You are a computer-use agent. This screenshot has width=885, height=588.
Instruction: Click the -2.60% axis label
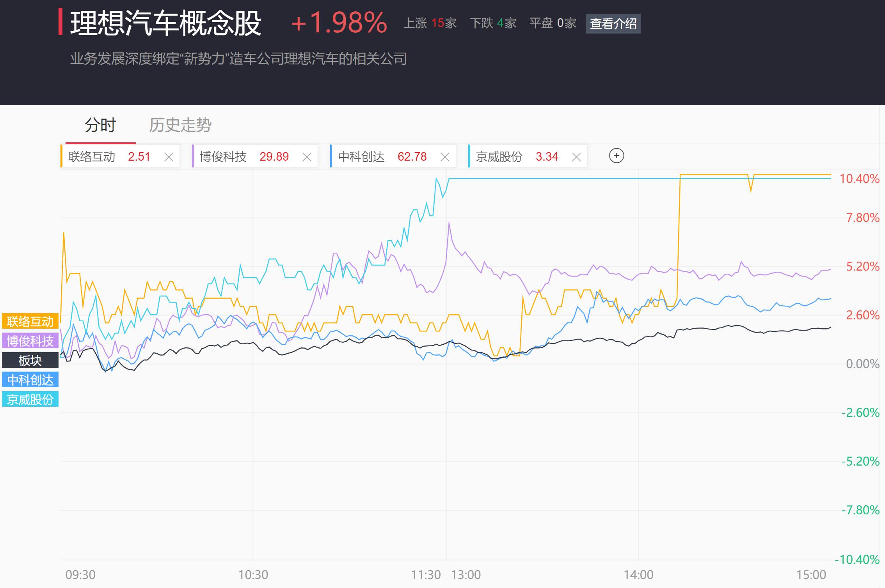click(860, 413)
